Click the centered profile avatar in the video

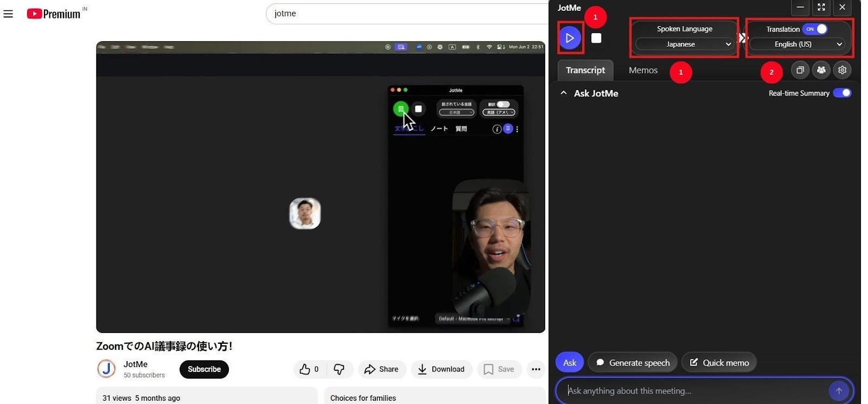pos(305,213)
